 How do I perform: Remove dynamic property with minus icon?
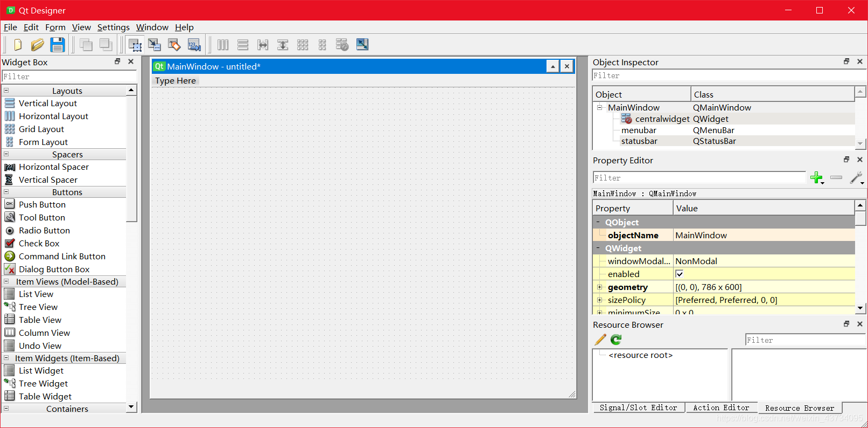(836, 177)
